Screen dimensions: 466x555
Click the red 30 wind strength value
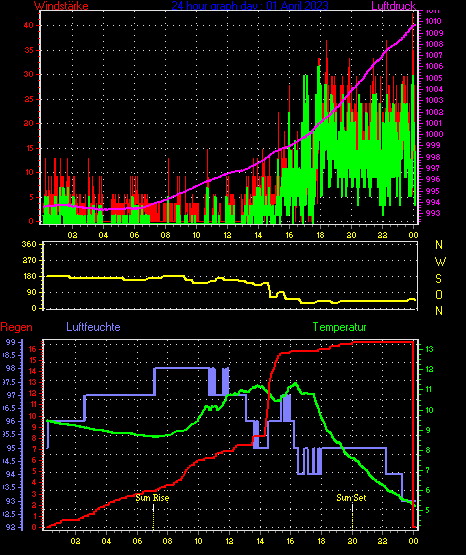coord(29,75)
